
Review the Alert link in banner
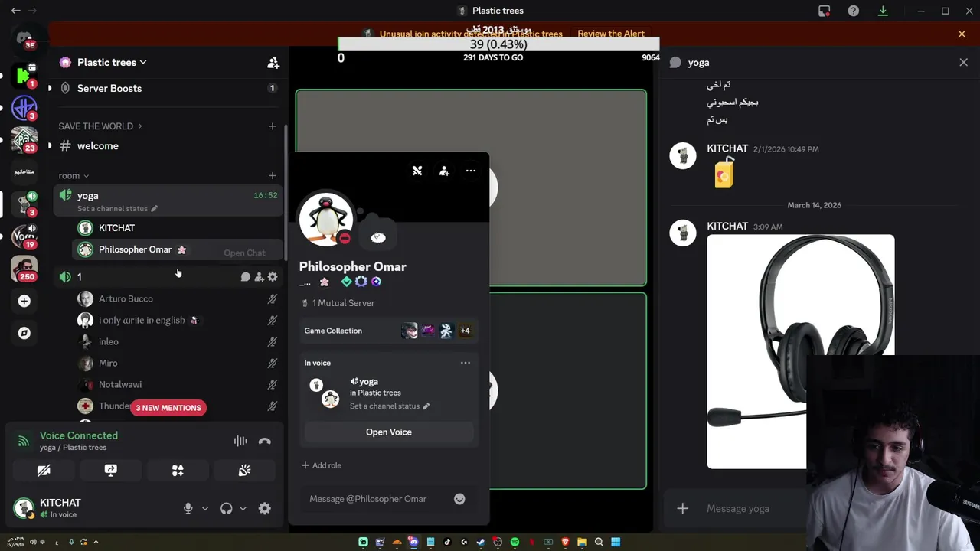click(x=611, y=34)
